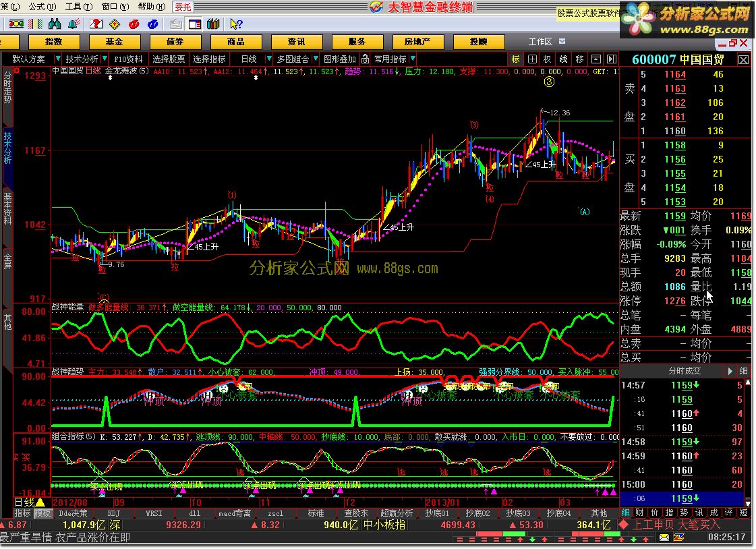Click F10资料 in the toolbar
The width and height of the screenshot is (756, 549).
point(128,59)
